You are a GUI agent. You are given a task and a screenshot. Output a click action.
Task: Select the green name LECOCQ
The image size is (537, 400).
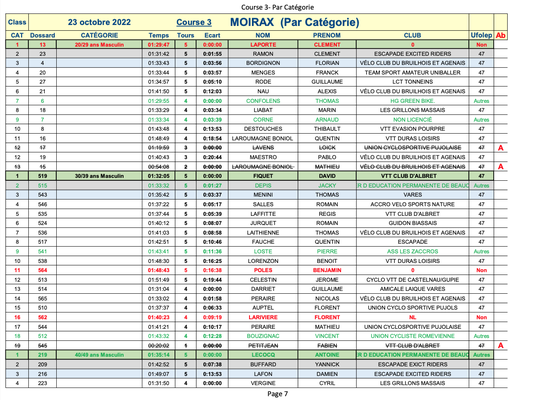tap(263, 355)
